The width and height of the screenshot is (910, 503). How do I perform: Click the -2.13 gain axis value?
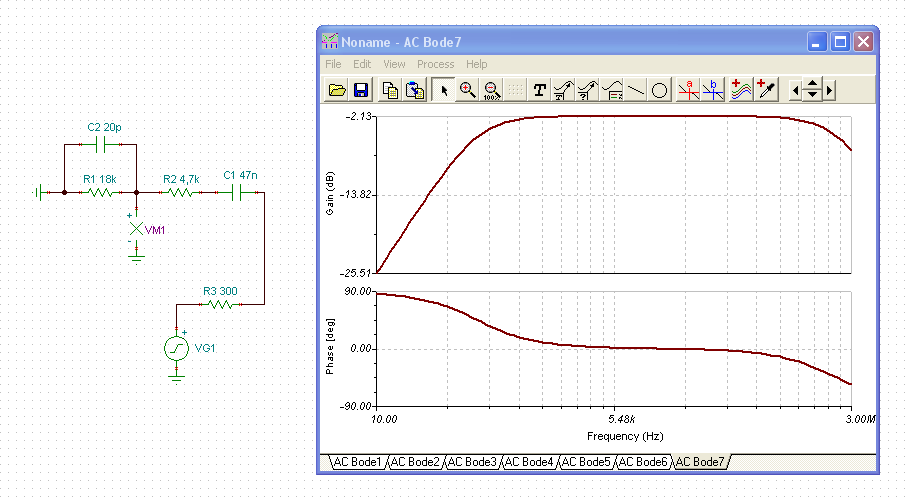pyautogui.click(x=359, y=117)
